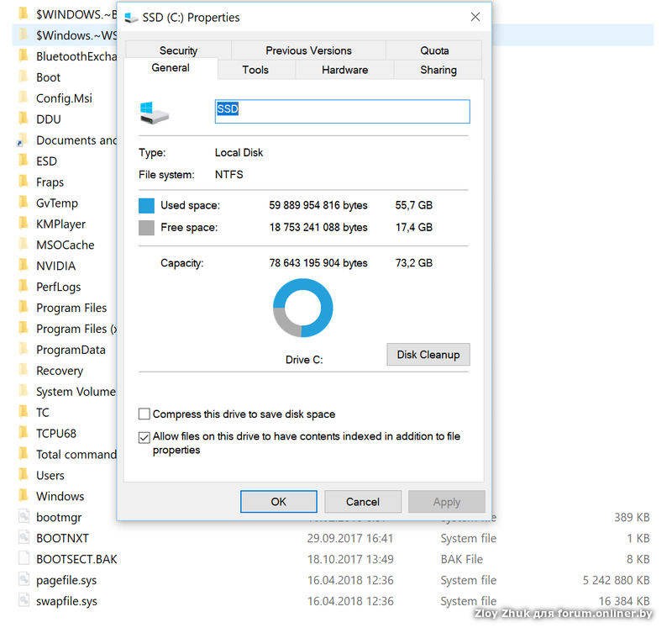Switch to the Quota tab
The height and width of the screenshot is (633, 672).
(434, 50)
